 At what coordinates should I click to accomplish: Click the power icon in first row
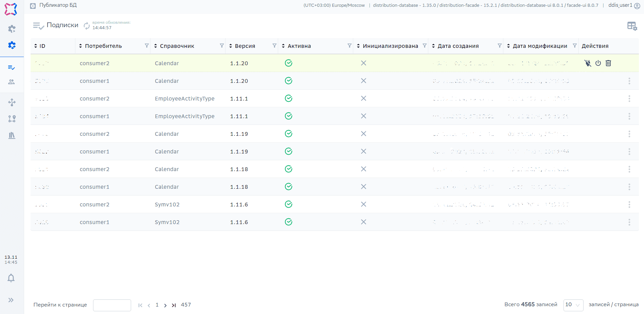coord(598,63)
